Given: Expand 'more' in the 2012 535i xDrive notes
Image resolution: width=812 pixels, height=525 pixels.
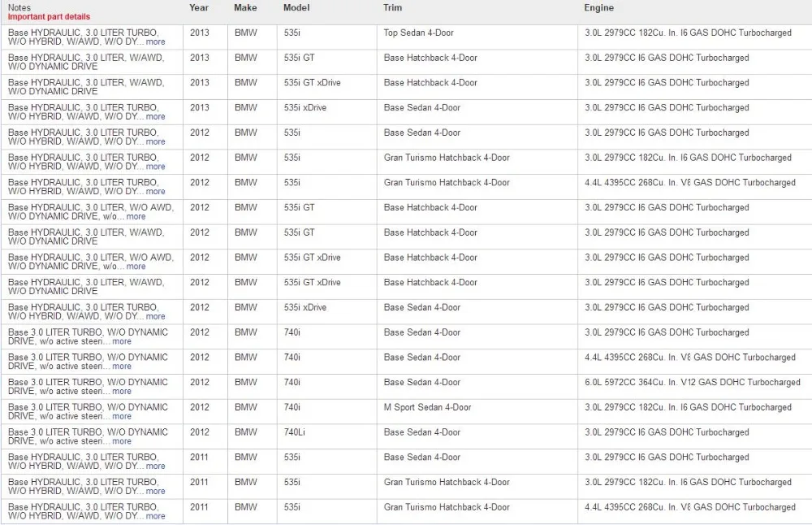Looking at the screenshot, I should click(155, 316).
